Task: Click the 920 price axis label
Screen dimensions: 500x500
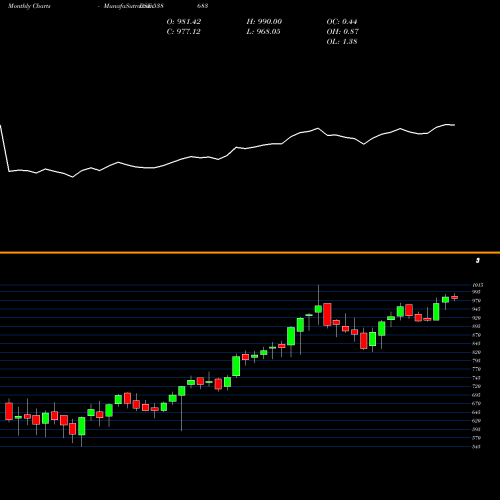Action: [x=476, y=318]
